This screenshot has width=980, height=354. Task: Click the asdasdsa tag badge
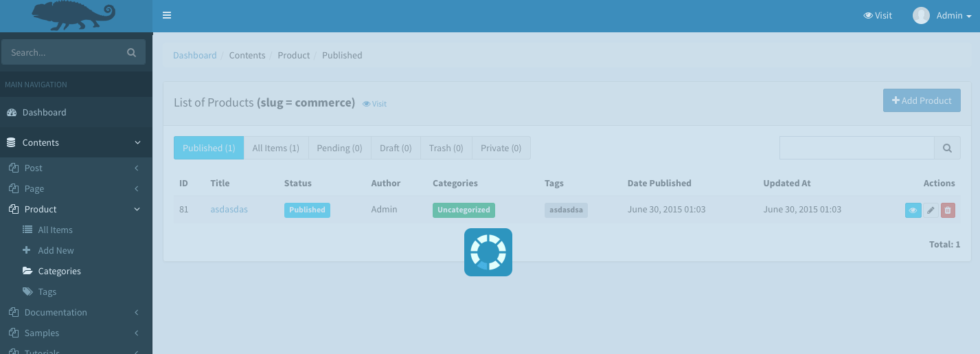pyautogui.click(x=566, y=210)
